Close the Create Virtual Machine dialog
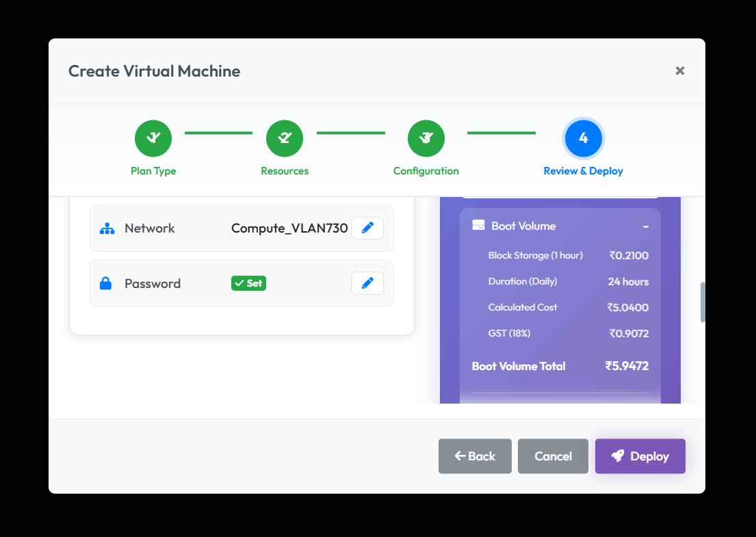This screenshot has height=537, width=756. [679, 70]
